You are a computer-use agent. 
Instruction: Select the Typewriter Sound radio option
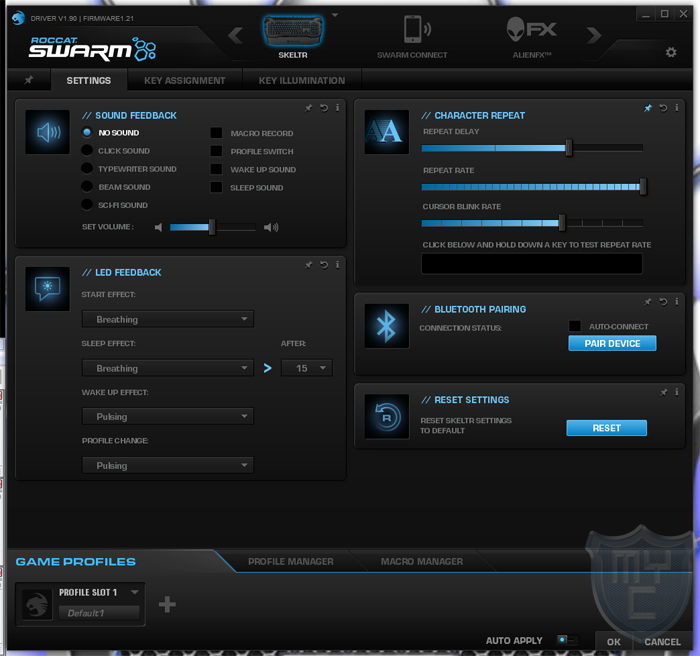point(87,169)
